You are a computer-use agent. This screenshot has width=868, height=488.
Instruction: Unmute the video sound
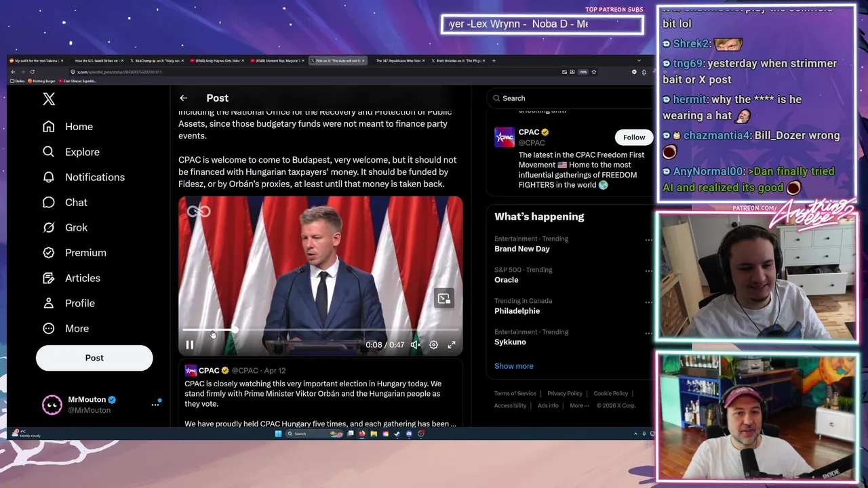(x=416, y=345)
